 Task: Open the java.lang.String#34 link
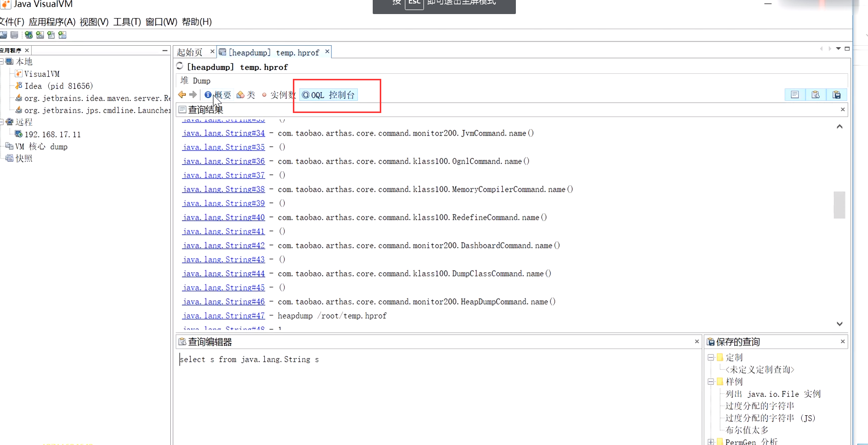[224, 133]
